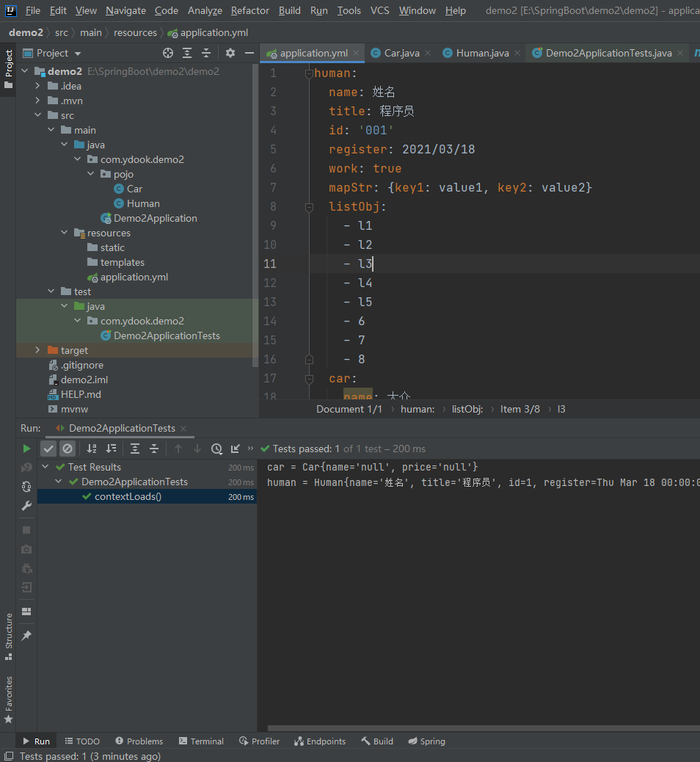Import test results via clock icon
Image resolution: width=700 pixels, height=762 pixels.
(x=217, y=449)
